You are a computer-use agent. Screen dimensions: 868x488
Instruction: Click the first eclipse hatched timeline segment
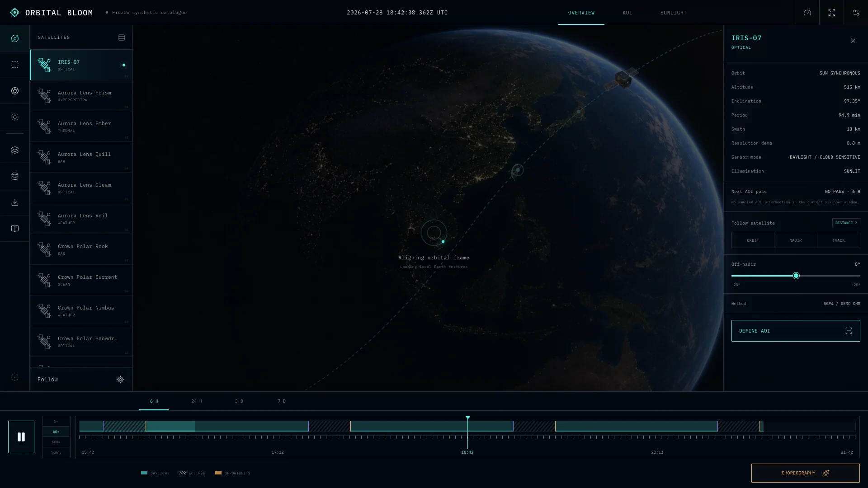pos(125,426)
